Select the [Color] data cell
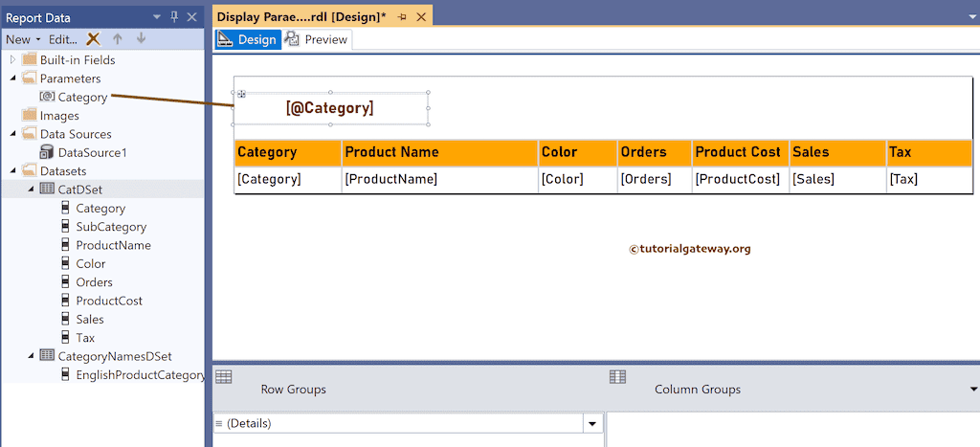 click(577, 179)
